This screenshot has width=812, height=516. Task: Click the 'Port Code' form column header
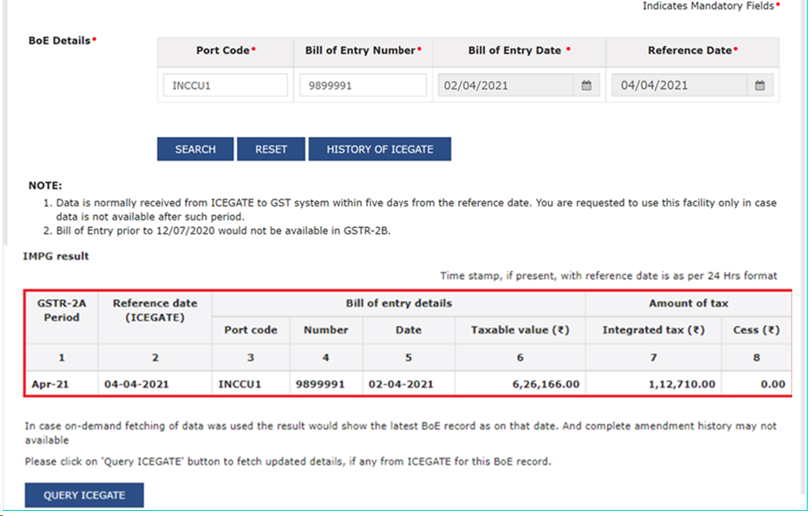click(x=226, y=50)
